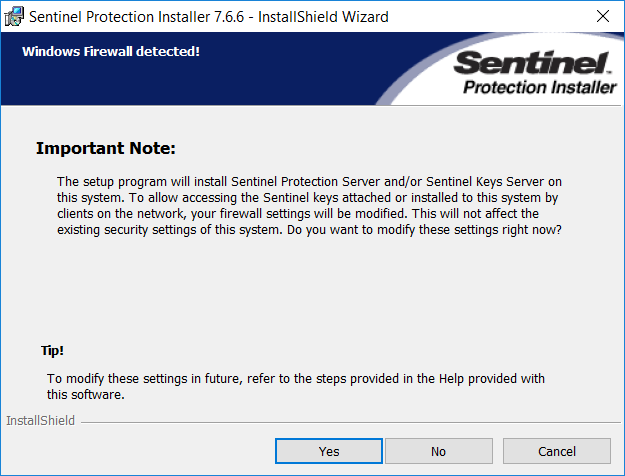This screenshot has width=625, height=476.
Task: Cancel the installation wizard
Action: [x=556, y=451]
